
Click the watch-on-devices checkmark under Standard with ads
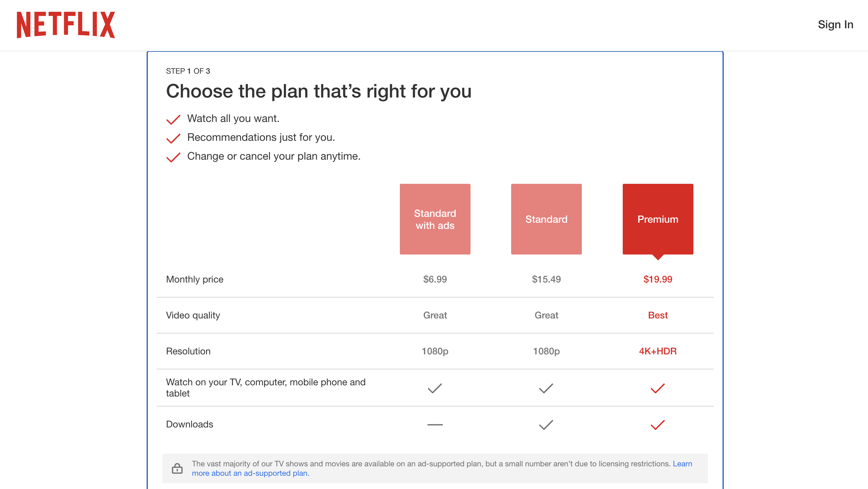click(x=435, y=388)
